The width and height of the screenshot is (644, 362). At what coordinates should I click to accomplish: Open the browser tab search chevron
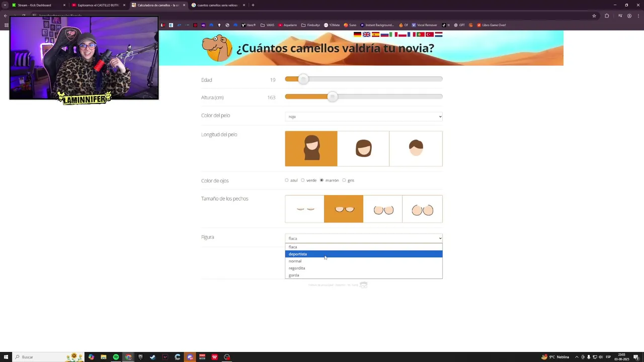coord(5,5)
